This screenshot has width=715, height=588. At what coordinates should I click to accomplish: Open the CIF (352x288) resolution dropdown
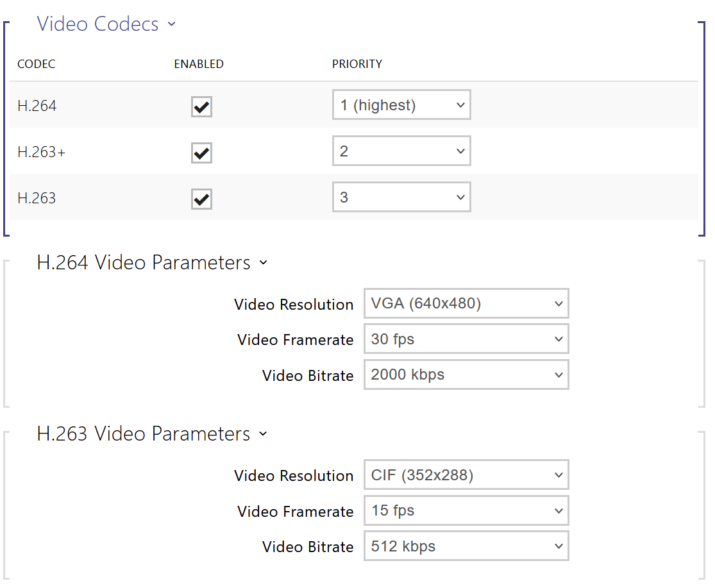pyautogui.click(x=466, y=475)
